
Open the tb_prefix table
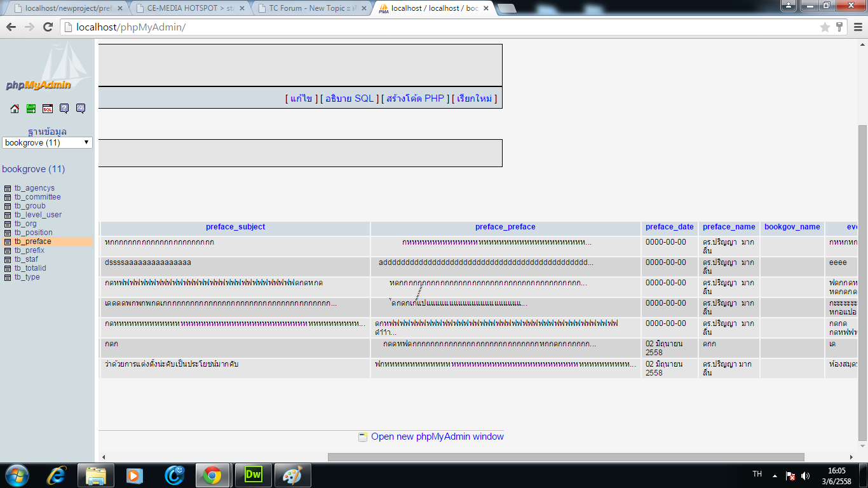coord(29,250)
